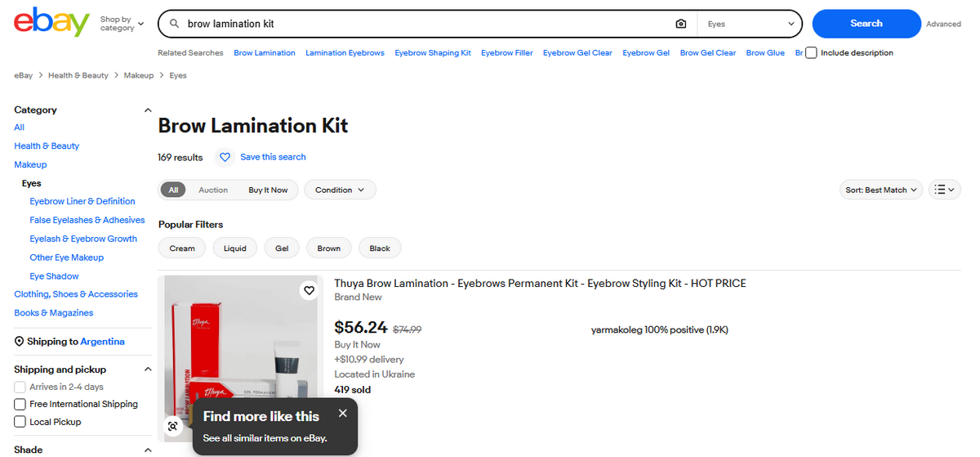Screen dimensions: 980x457
Task: Close the Find more like this popup
Action: pos(342,413)
